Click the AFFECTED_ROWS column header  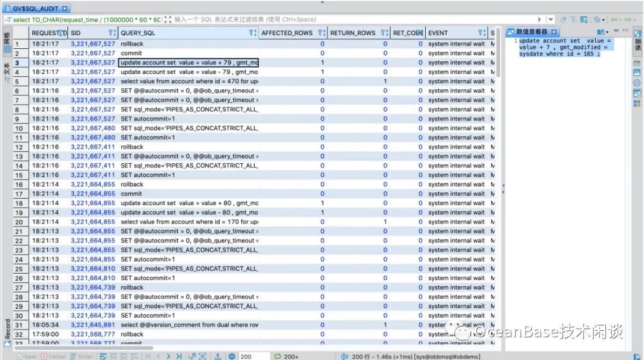[287, 33]
